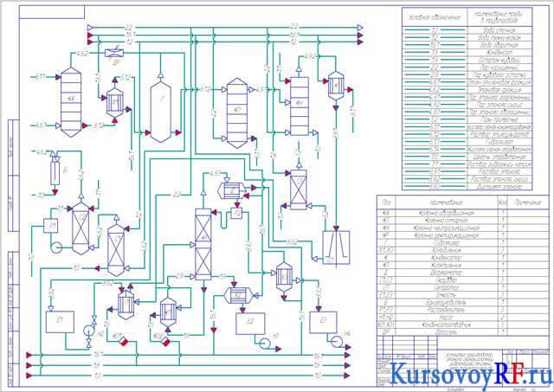Screen dimensions: 554x392
Task: Select 'Насос' row in equipment table
Action: (x=463, y=318)
